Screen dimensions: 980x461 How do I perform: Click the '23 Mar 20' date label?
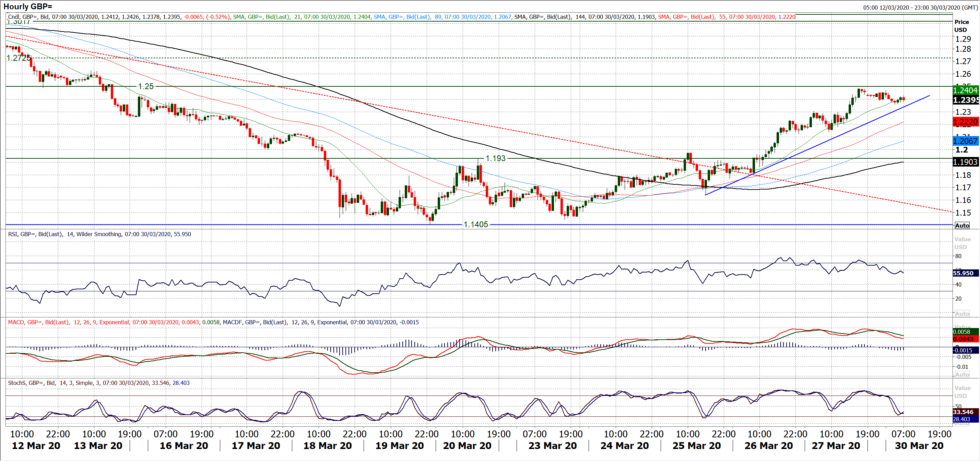(x=552, y=446)
